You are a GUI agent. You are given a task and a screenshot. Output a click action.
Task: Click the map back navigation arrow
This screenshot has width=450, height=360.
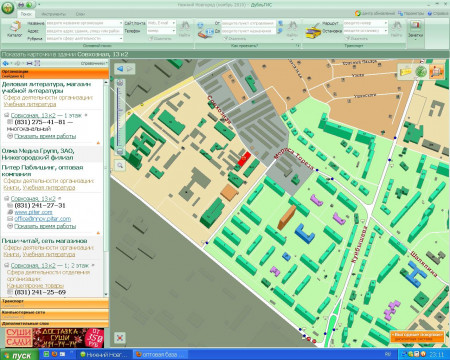120,69
